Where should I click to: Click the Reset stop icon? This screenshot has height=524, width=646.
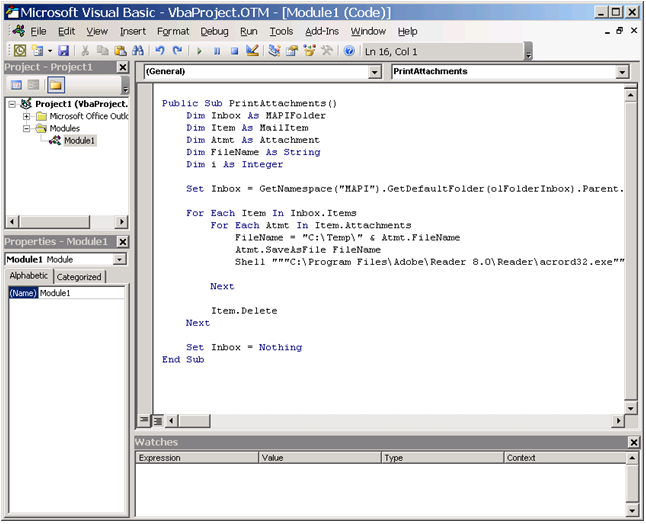[234, 51]
